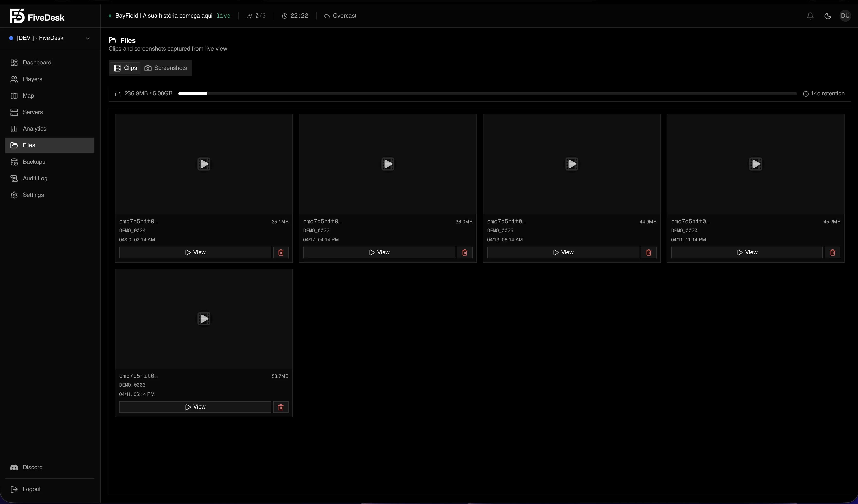
Task: View the DEMO_0003 clip
Action: point(195,407)
